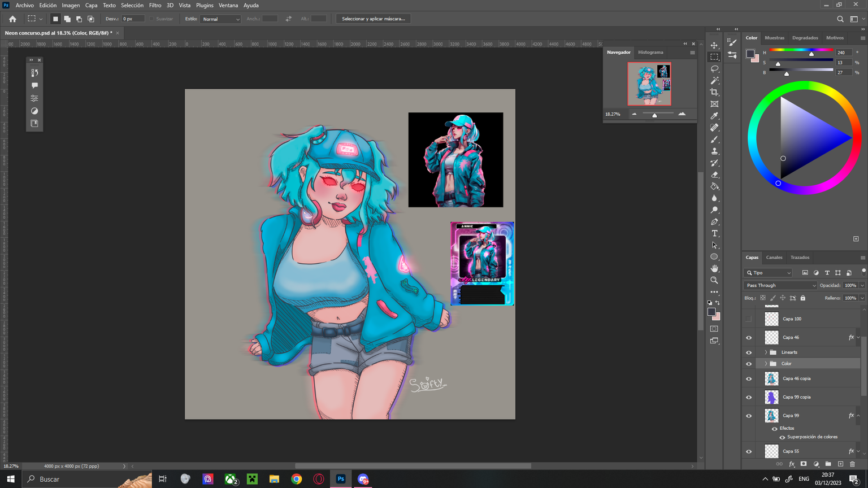Collapse Capa 99 effects list

click(x=858, y=416)
